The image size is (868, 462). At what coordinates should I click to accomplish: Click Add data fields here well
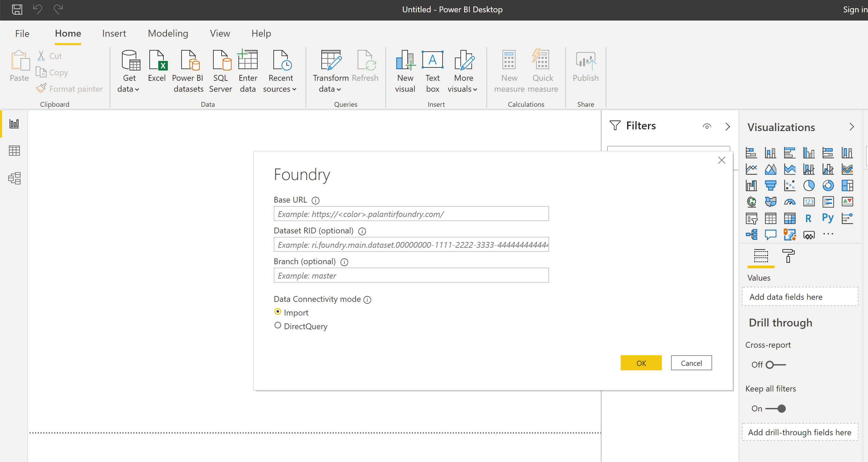click(800, 297)
